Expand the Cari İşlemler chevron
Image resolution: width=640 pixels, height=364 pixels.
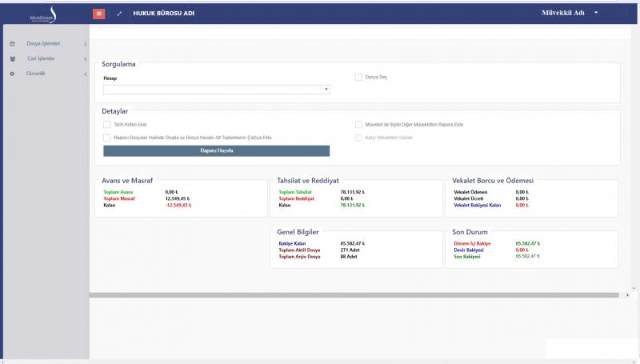85,58
